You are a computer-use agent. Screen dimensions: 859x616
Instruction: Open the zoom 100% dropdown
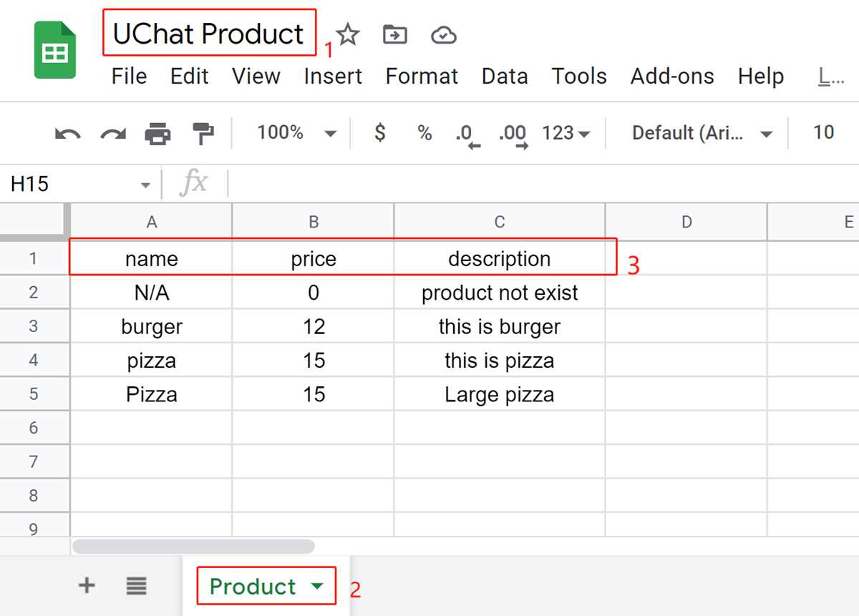(296, 132)
